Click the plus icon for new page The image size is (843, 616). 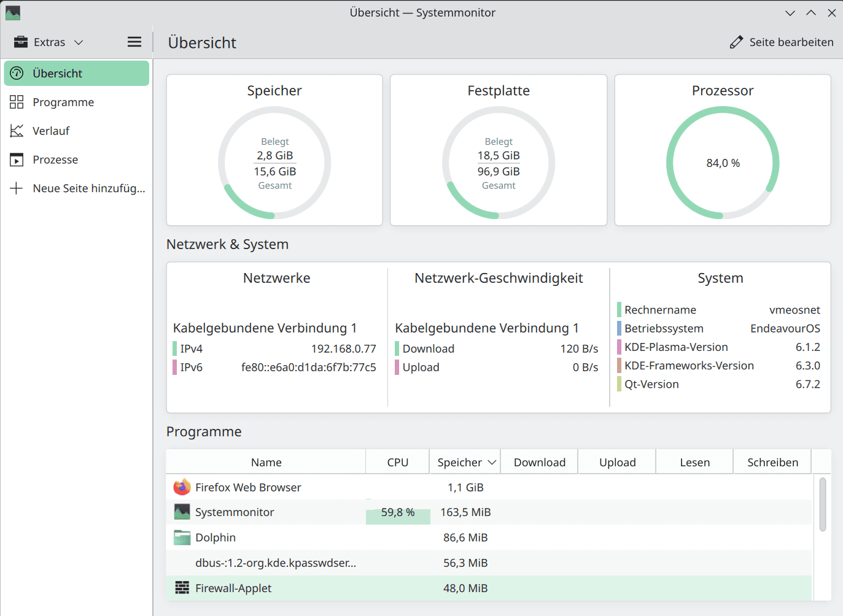click(17, 188)
